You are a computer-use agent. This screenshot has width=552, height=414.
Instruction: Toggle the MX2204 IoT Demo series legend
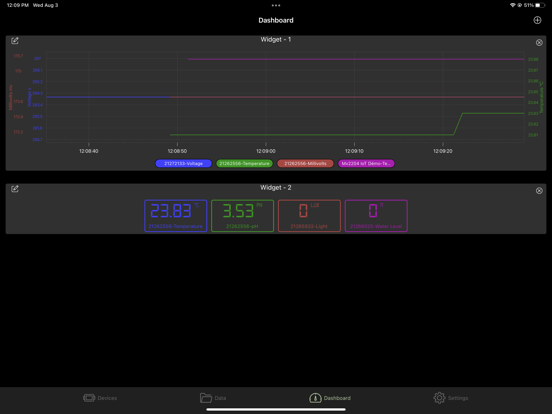click(366, 163)
